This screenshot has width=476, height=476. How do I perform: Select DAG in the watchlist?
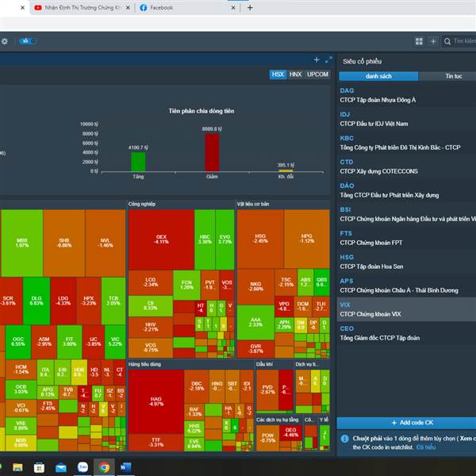click(406, 95)
